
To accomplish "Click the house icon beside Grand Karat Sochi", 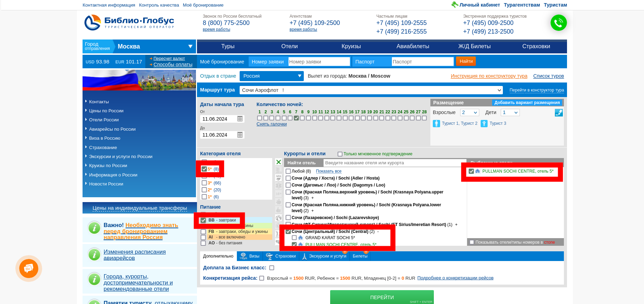I will pyautogui.click(x=300, y=238).
